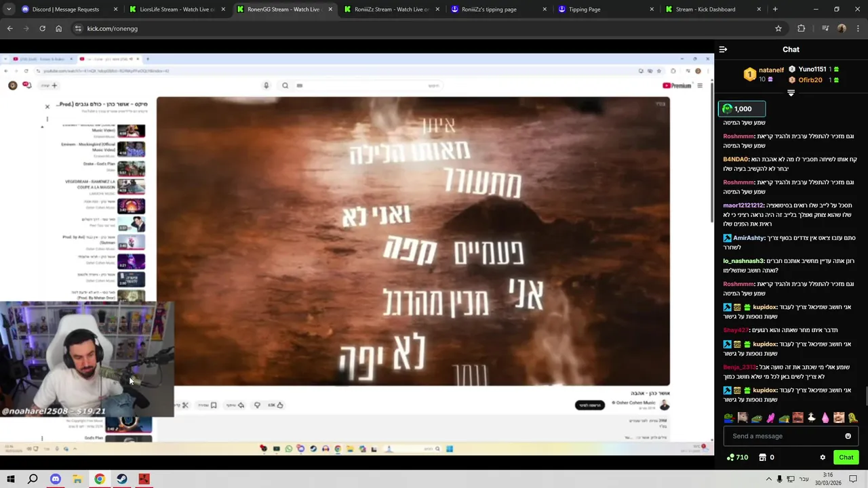Show hidden system tray icons
This screenshot has height=488, width=868.
click(768, 479)
